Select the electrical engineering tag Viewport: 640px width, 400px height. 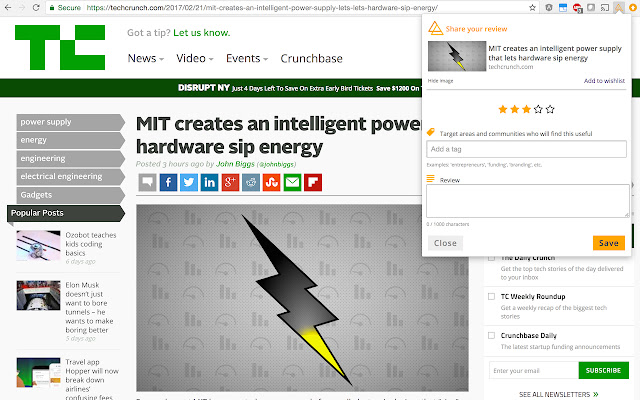[70, 176]
